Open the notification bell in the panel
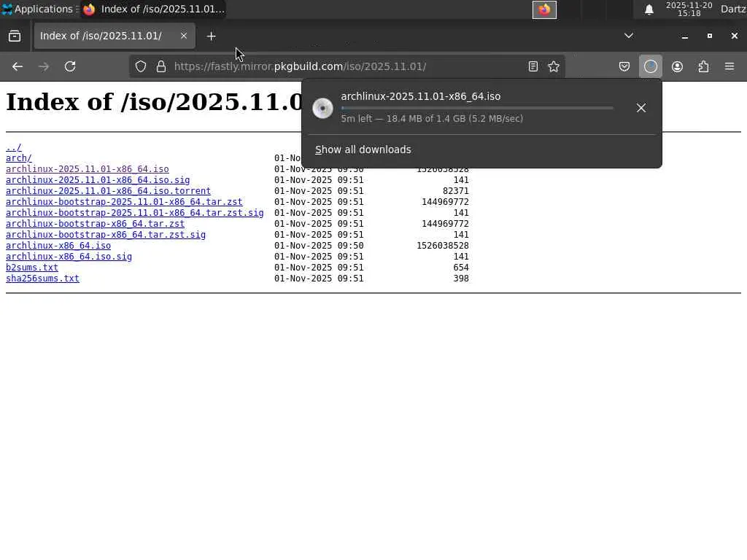 tap(649, 9)
